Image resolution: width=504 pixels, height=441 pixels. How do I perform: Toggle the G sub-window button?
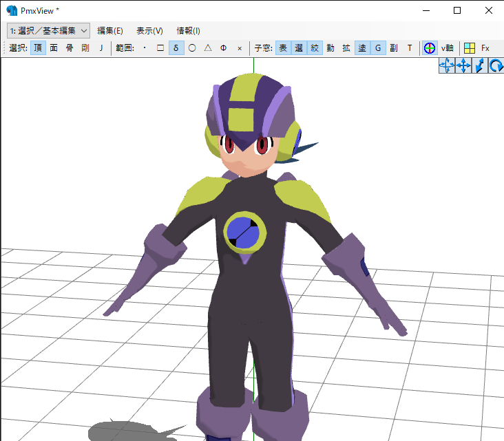click(x=378, y=48)
